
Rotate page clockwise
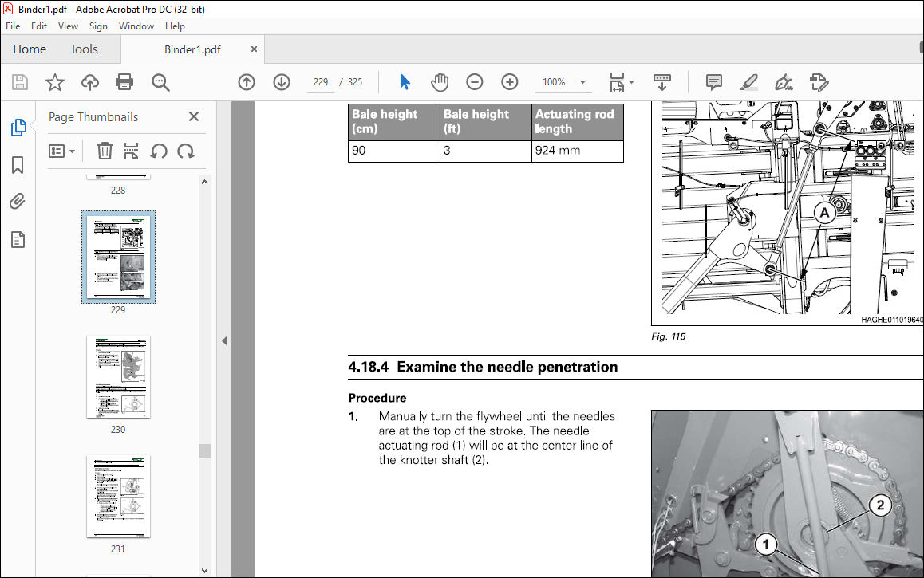(x=186, y=151)
